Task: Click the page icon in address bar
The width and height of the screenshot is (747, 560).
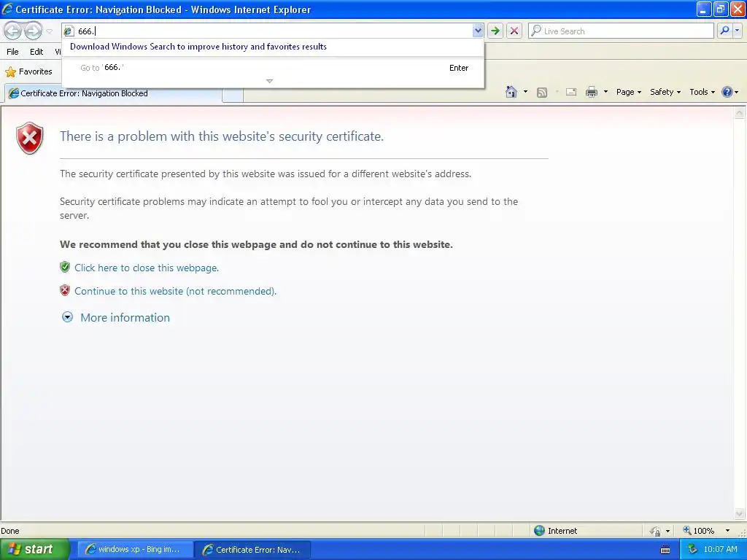Action: click(x=69, y=31)
